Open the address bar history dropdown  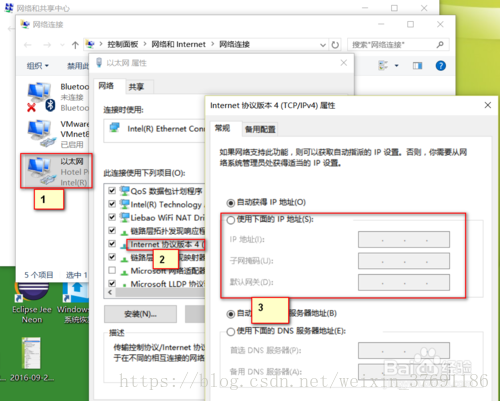[323, 45]
